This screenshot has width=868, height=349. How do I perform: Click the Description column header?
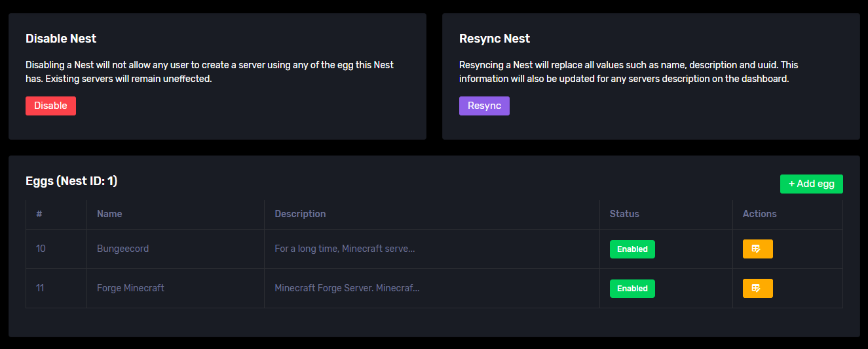(300, 214)
